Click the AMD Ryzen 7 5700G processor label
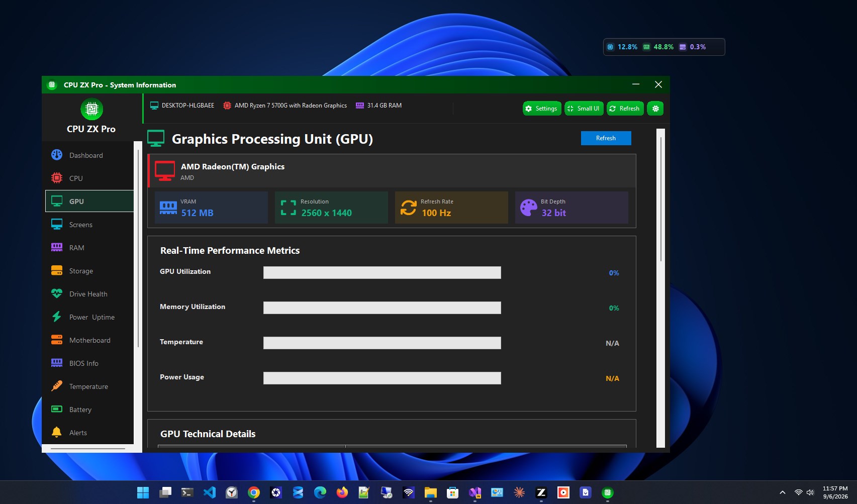Viewport: 857px width, 504px height. [x=291, y=106]
